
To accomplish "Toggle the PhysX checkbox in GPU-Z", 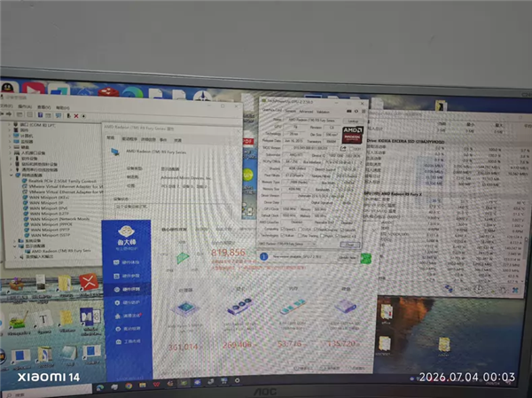I will [322, 236].
